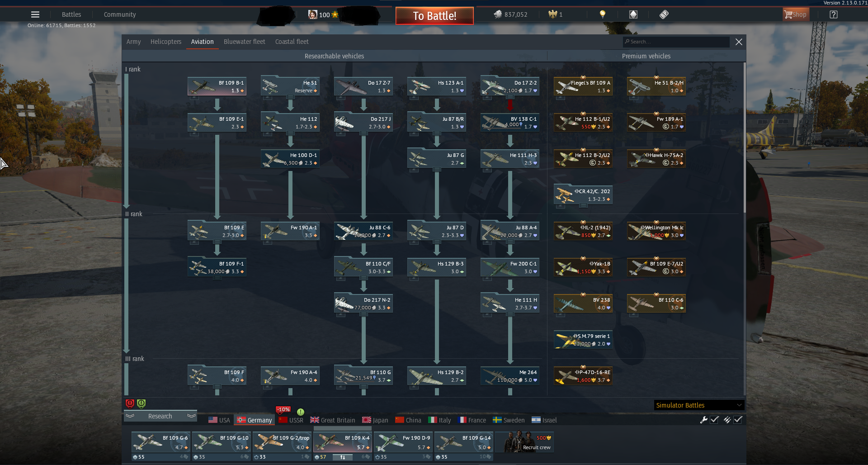Open the Community menu
This screenshot has height=465, width=868.
point(120,14)
